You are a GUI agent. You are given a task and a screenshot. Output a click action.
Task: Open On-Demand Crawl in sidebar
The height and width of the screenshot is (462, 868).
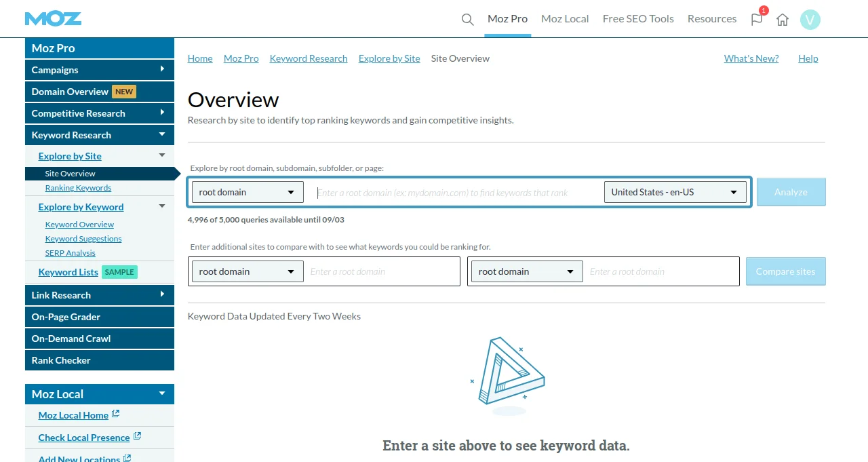pos(100,339)
